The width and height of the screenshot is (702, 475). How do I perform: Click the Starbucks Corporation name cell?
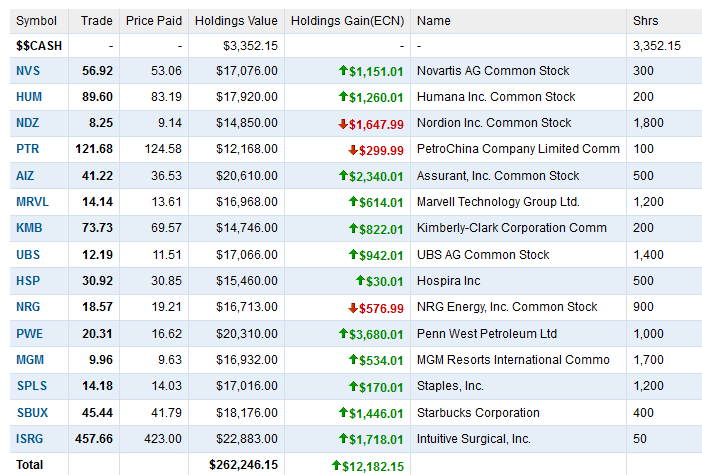point(478,412)
